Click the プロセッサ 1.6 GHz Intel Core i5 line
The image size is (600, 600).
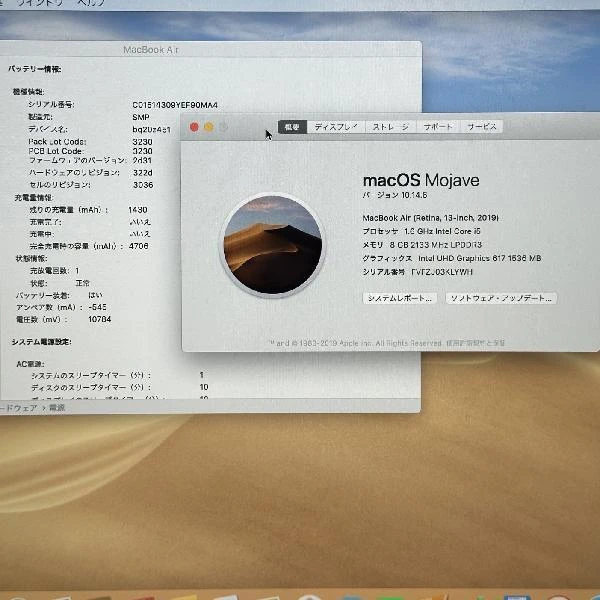[x=421, y=231]
